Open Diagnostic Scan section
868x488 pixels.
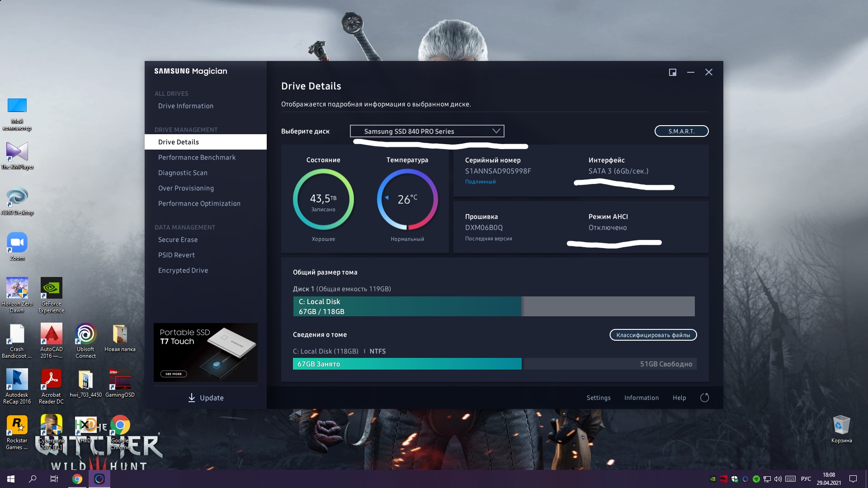(183, 173)
